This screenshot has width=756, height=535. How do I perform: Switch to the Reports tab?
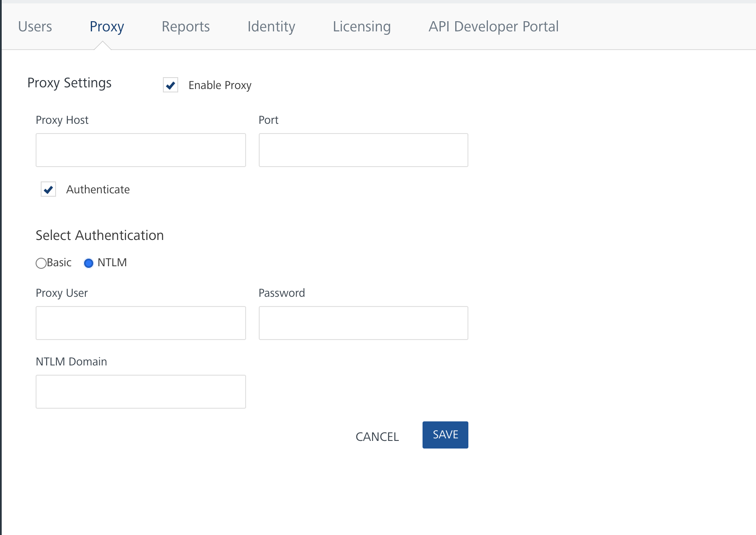(185, 27)
